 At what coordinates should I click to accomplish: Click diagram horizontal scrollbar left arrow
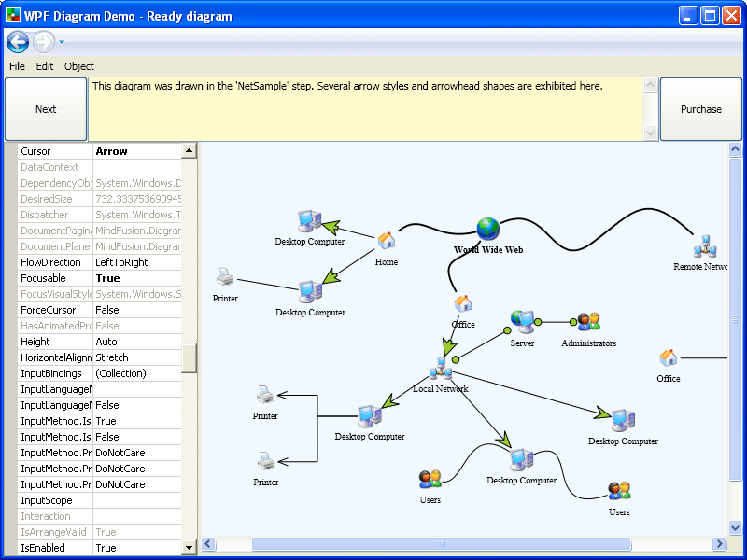(208, 543)
